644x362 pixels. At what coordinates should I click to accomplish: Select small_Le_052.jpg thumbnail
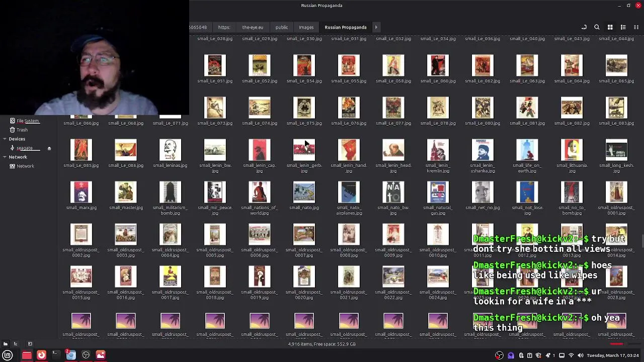[x=260, y=65]
